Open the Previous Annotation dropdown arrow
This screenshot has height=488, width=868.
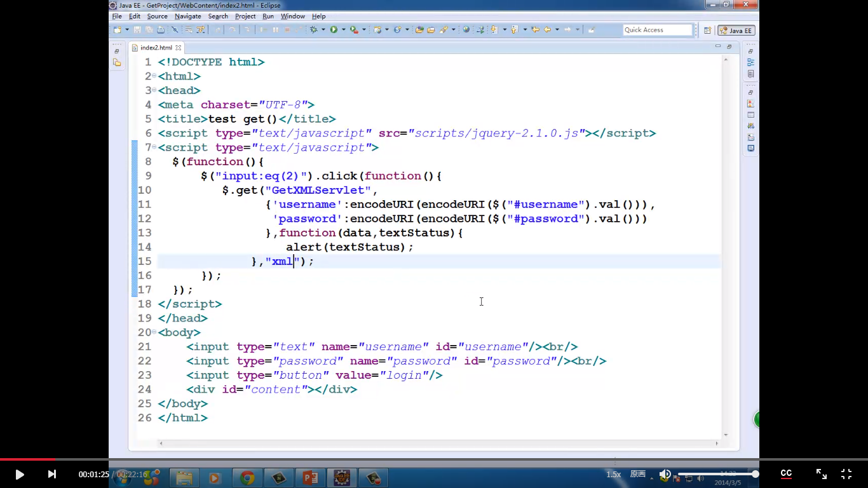pos(525,29)
